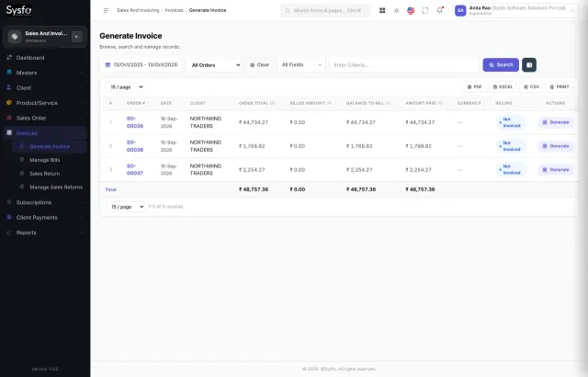The image size is (588, 377).
Task: Expand the Client sidebar menu
Action: coord(45,87)
